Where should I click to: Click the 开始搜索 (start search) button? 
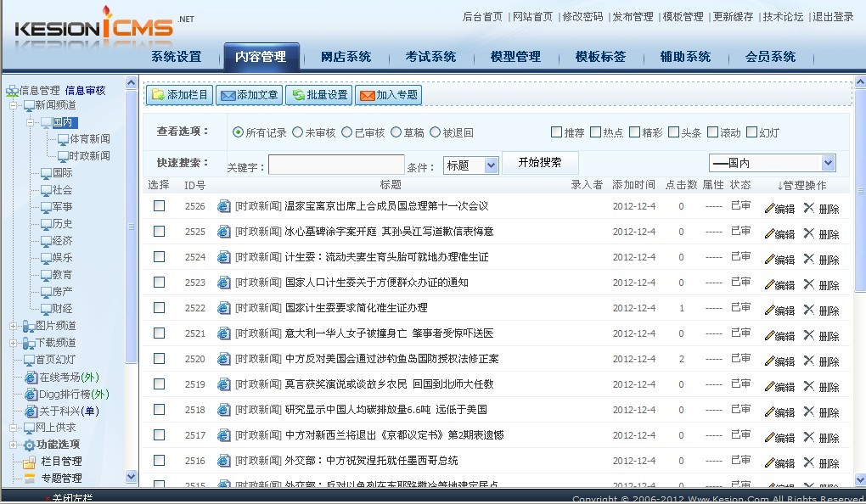tap(540, 162)
